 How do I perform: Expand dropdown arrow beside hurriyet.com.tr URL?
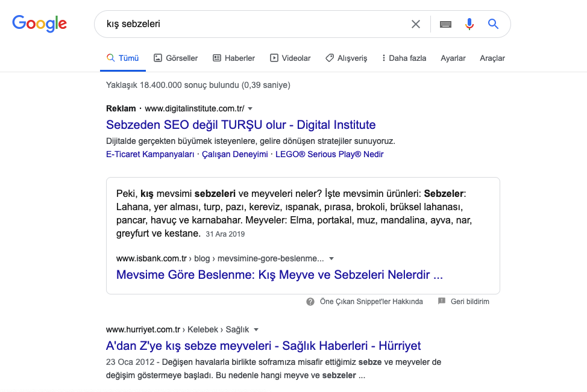(x=256, y=329)
